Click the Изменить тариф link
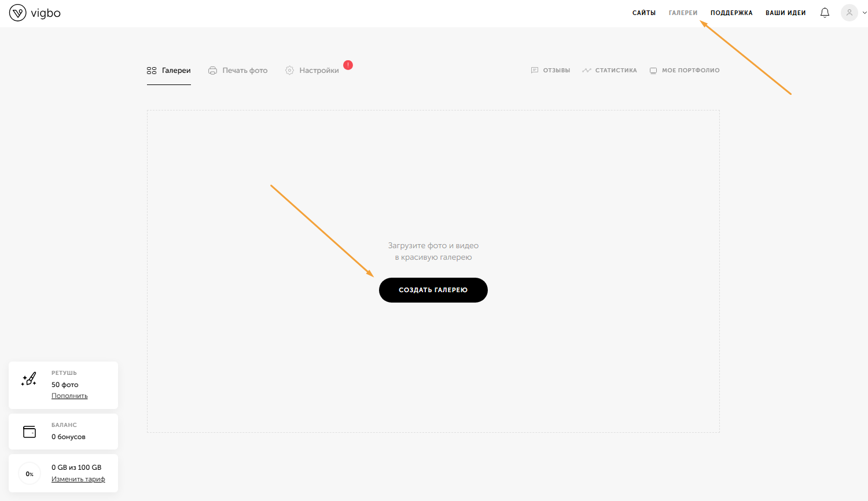Image resolution: width=868 pixels, height=501 pixels. pyautogui.click(x=78, y=479)
